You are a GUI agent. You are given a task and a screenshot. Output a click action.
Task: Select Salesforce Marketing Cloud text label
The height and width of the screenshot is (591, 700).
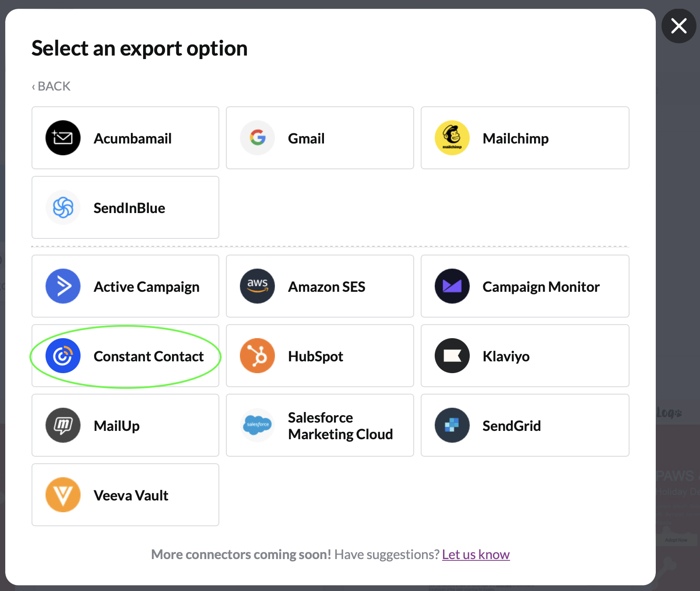(340, 426)
